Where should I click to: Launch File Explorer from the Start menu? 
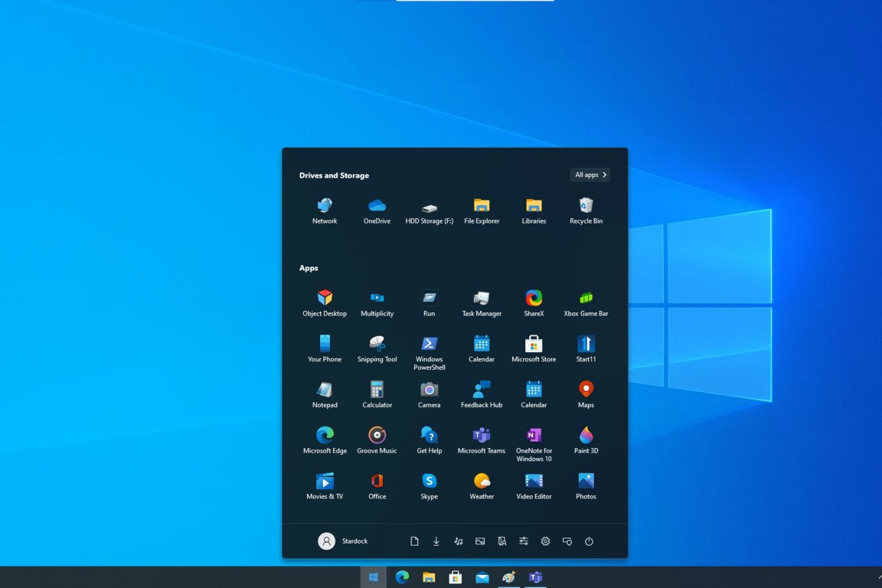(x=482, y=211)
